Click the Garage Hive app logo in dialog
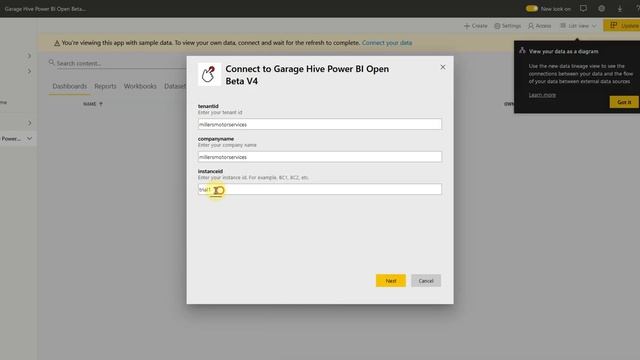Image resolution: width=640 pixels, height=360 pixels. pyautogui.click(x=209, y=74)
